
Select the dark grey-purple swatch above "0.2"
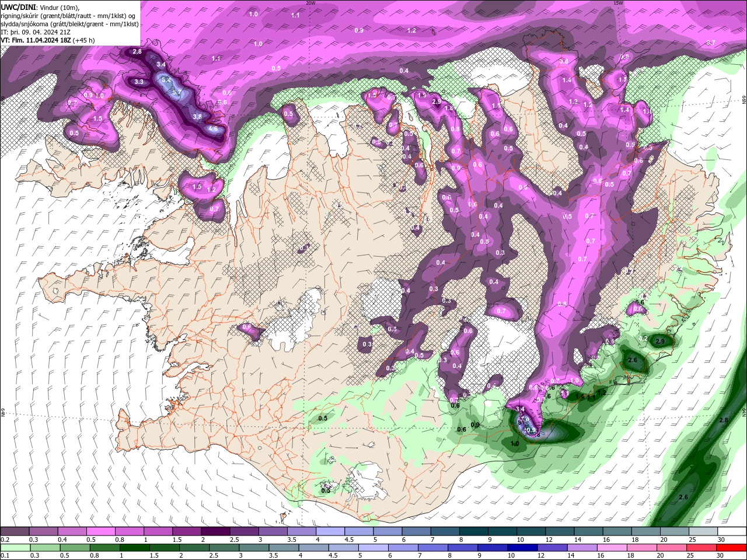coord(15,532)
